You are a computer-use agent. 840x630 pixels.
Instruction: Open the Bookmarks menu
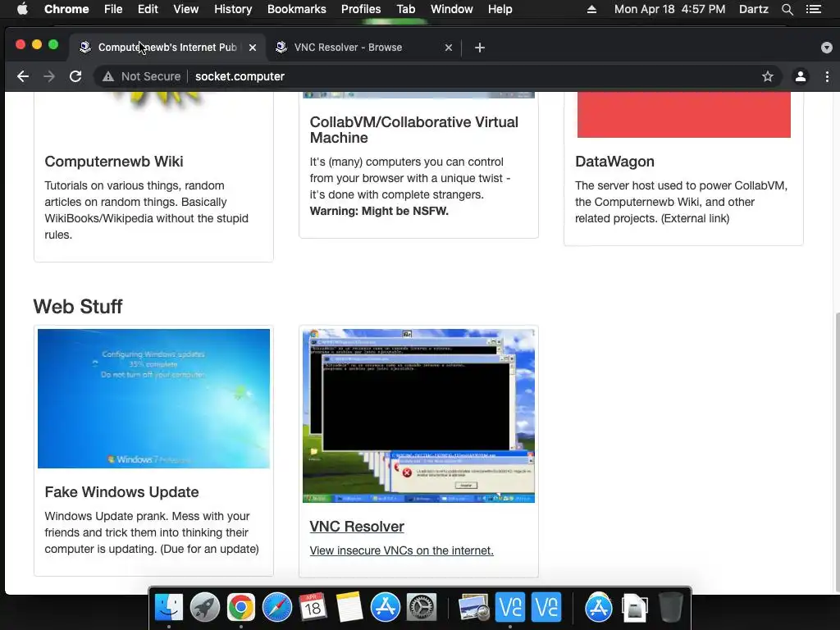point(297,9)
